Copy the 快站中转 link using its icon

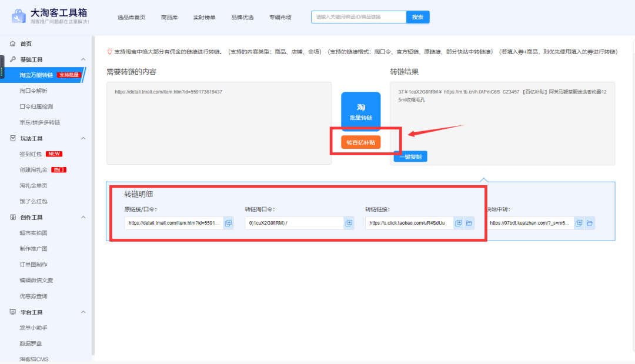(579, 223)
